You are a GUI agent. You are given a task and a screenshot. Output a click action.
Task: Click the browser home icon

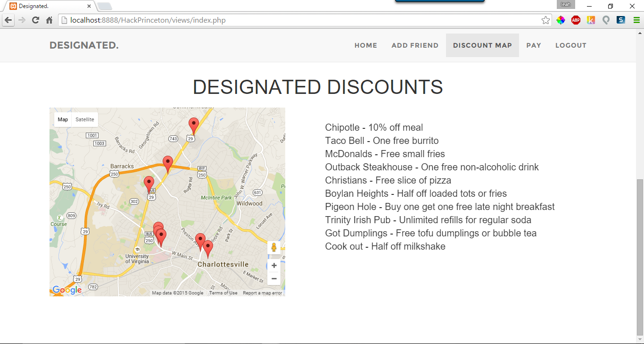click(49, 20)
